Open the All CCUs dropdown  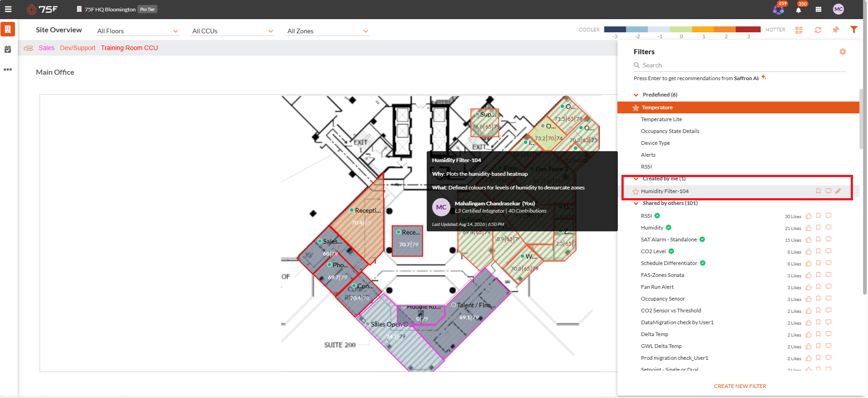(233, 31)
